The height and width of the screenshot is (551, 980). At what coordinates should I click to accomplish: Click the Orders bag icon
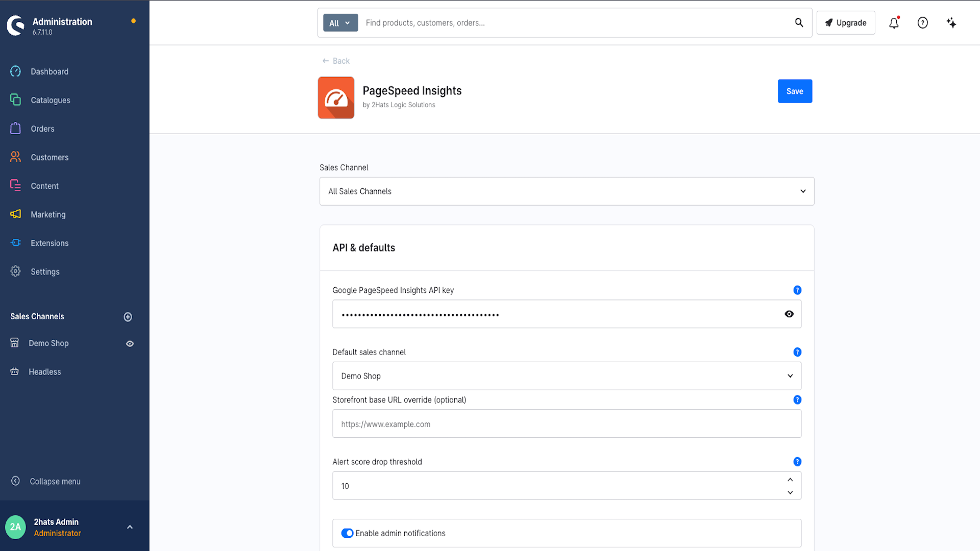(16, 128)
